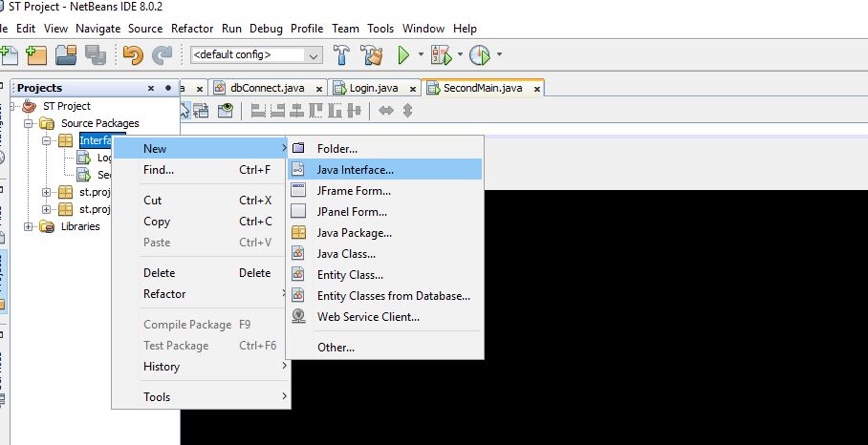Switch to the Login.java tab
The height and width of the screenshot is (445, 868).
pos(374,88)
